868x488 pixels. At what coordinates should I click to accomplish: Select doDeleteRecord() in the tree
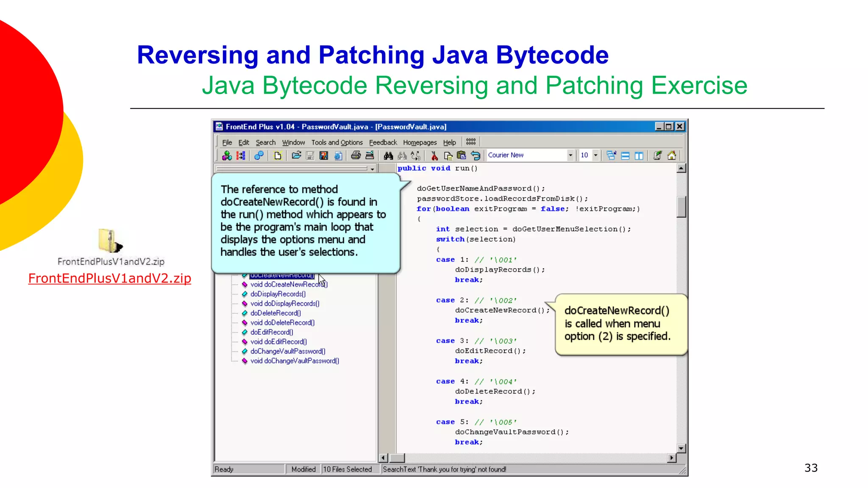[x=275, y=313]
